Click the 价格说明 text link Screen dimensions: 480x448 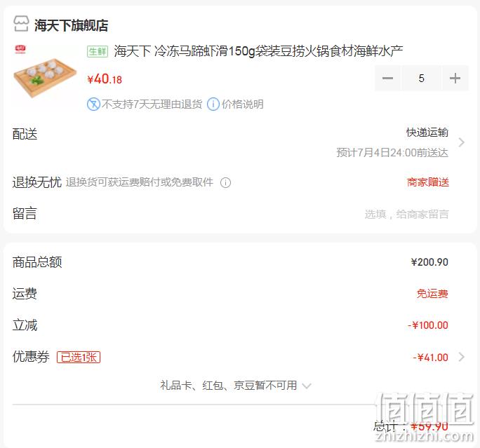coord(242,104)
